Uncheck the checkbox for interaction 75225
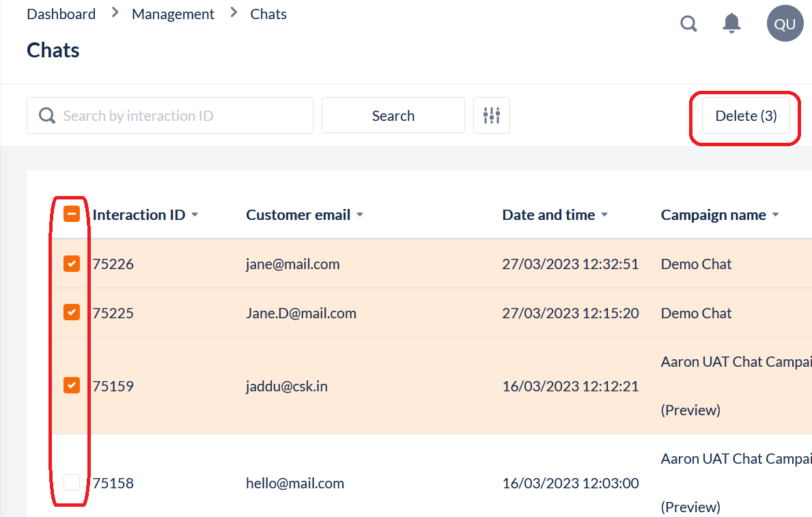Screen dimensions: 812x517 pyautogui.click(x=72, y=313)
